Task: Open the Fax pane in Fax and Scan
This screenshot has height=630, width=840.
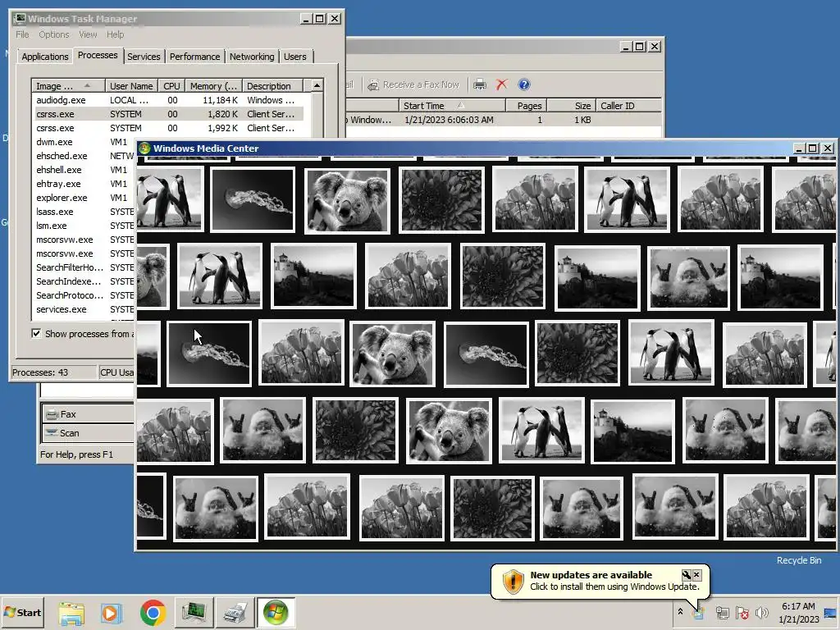Action: pos(88,414)
